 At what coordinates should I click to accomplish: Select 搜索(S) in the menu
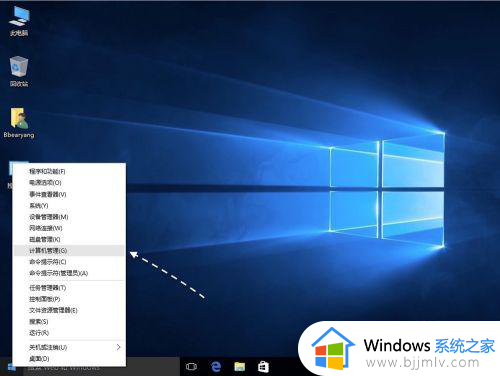coord(69,322)
